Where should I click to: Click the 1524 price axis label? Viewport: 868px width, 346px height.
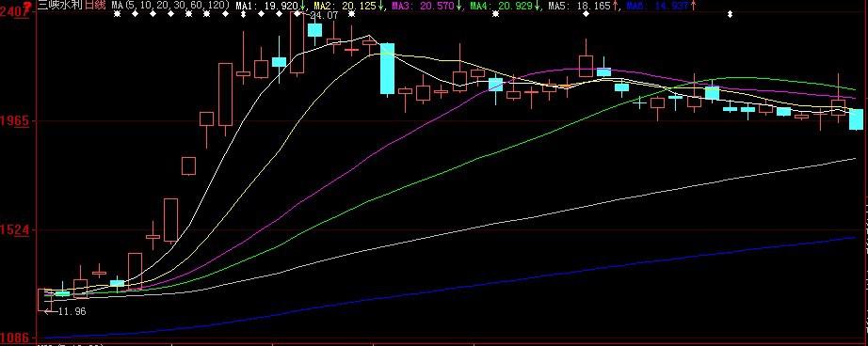pos(14,230)
